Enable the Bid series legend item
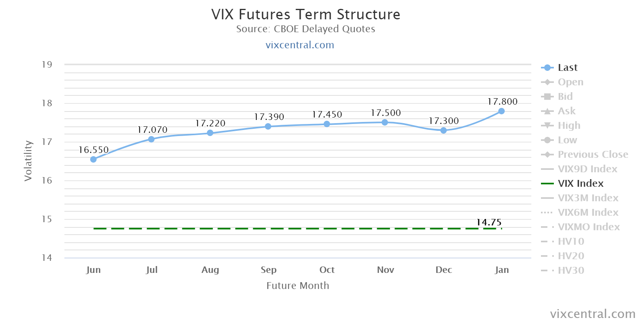Image resolution: width=644 pixels, height=322 pixels. coord(565,97)
